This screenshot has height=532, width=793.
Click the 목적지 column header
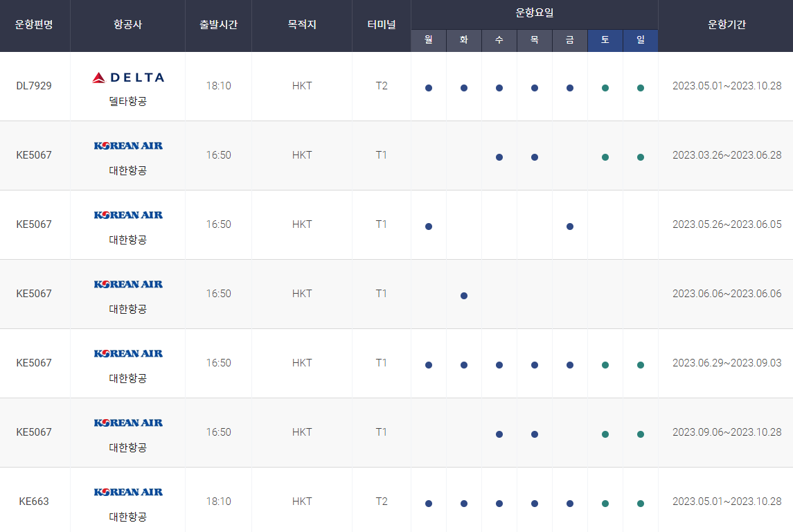302,24
